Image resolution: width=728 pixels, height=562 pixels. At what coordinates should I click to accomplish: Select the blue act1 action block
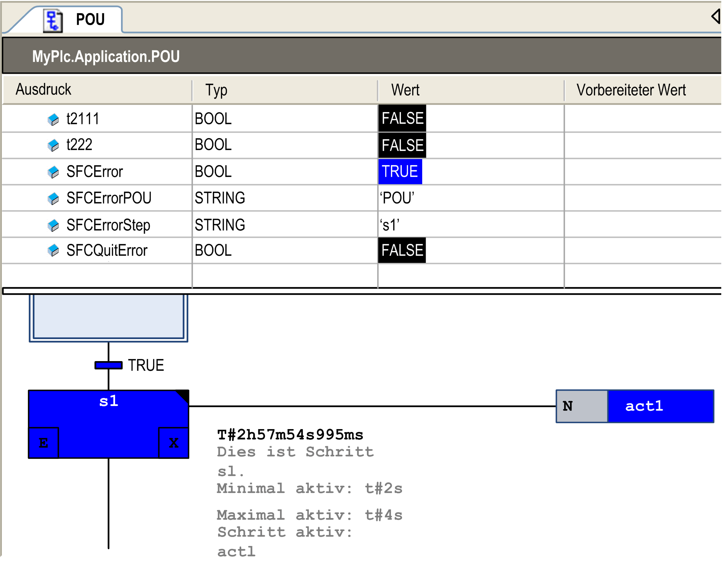click(660, 406)
